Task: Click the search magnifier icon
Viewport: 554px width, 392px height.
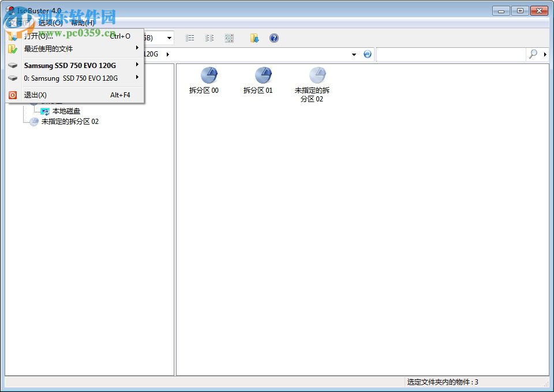Action: 531,54
